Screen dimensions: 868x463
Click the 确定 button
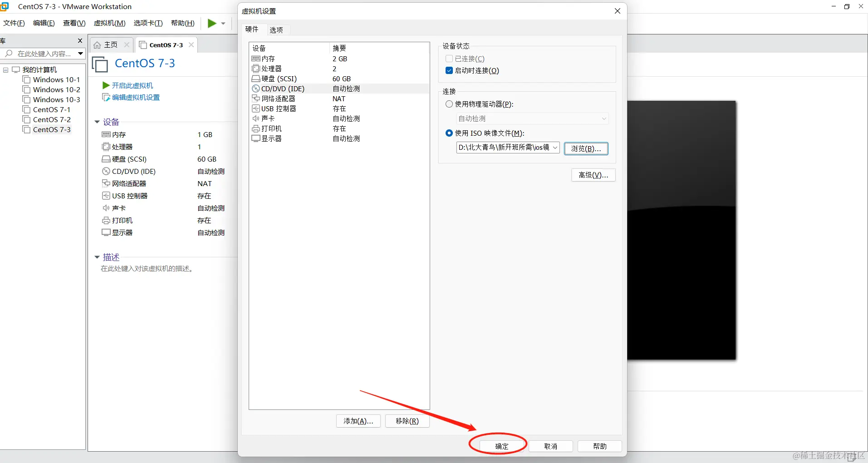coord(502,446)
